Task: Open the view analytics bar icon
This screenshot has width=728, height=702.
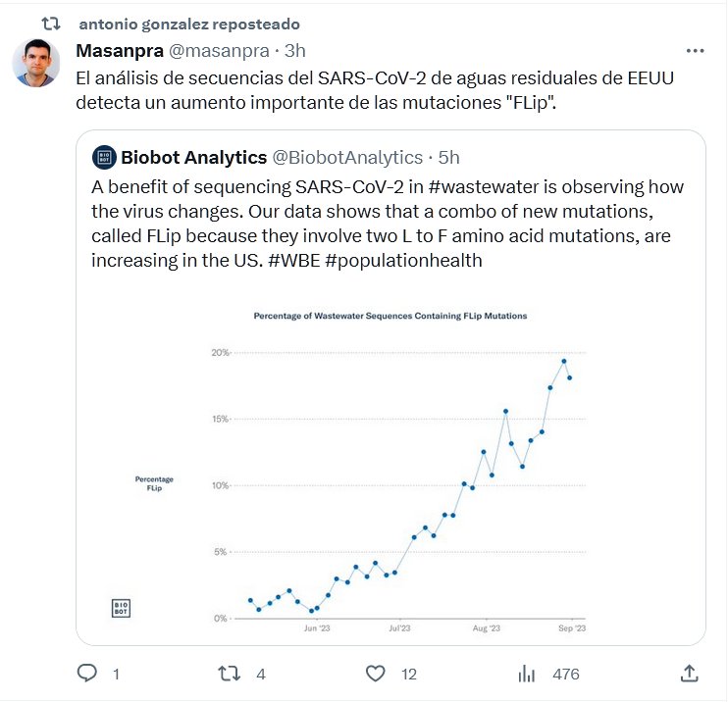Action: [527, 674]
